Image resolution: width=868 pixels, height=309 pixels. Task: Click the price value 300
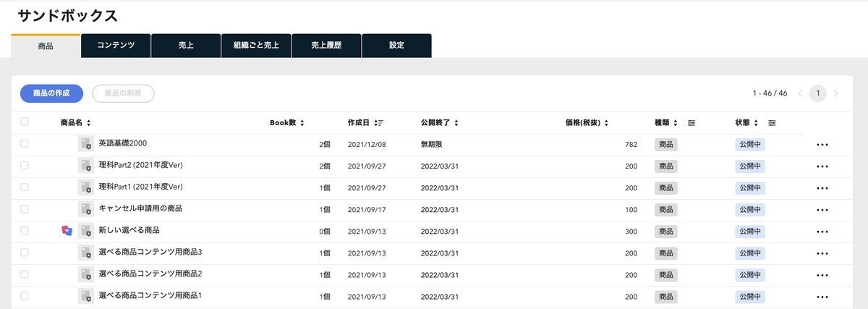click(x=631, y=232)
